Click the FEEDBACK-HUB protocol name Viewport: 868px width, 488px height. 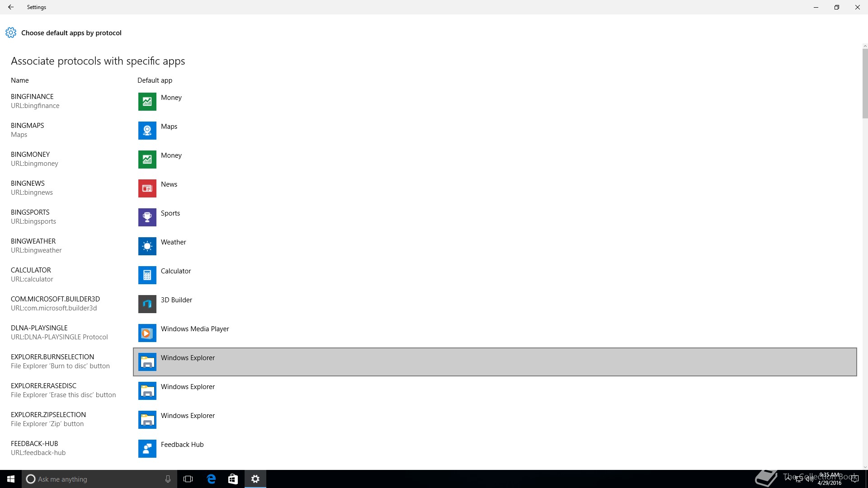pyautogui.click(x=34, y=444)
